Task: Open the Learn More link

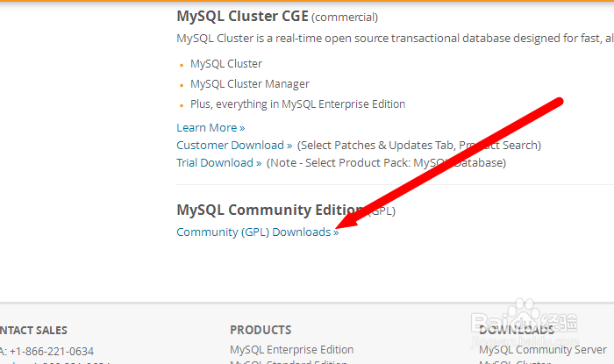Action: 211,127
